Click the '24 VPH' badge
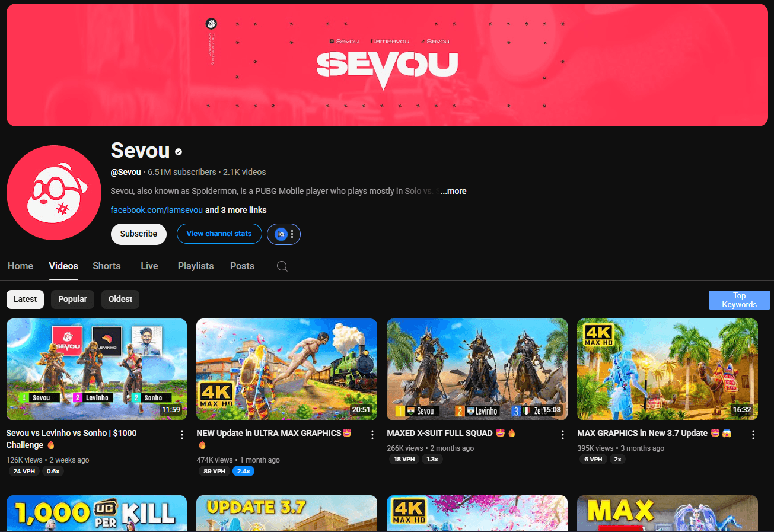 coord(23,471)
